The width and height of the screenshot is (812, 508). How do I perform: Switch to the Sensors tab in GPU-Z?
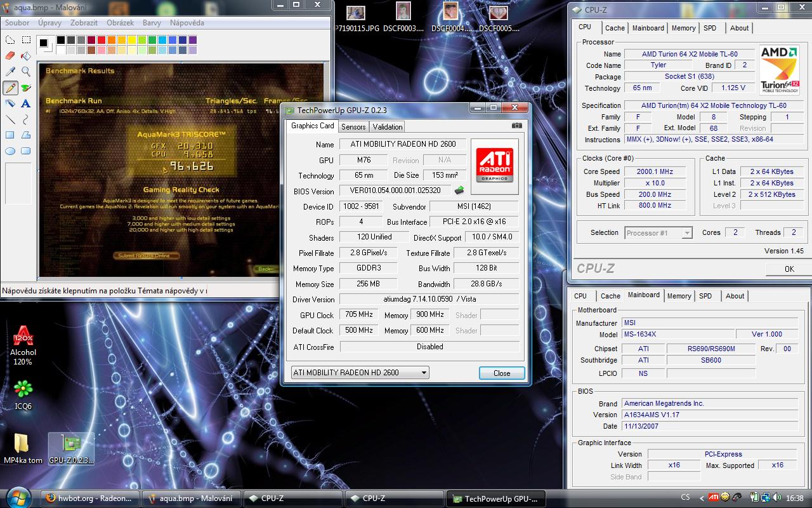click(353, 127)
